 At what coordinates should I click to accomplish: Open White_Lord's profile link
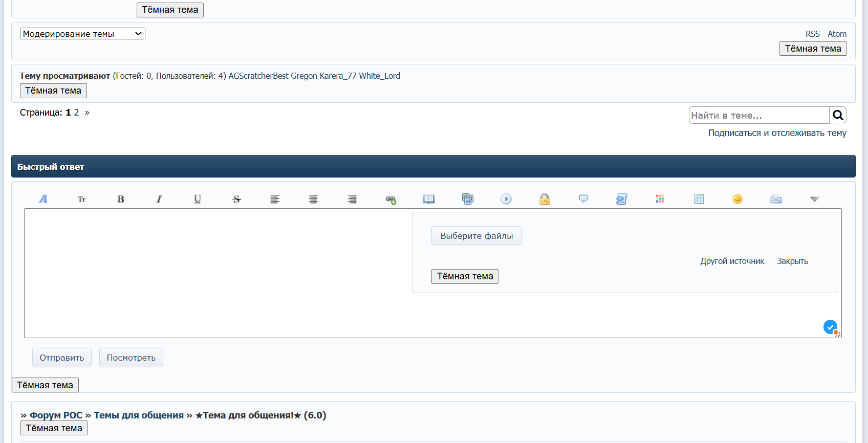pyautogui.click(x=379, y=76)
